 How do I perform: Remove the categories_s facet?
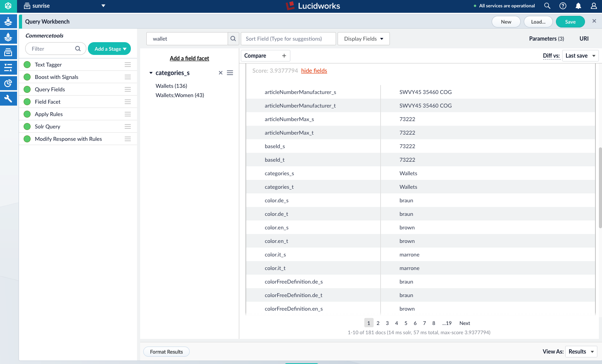click(x=221, y=73)
